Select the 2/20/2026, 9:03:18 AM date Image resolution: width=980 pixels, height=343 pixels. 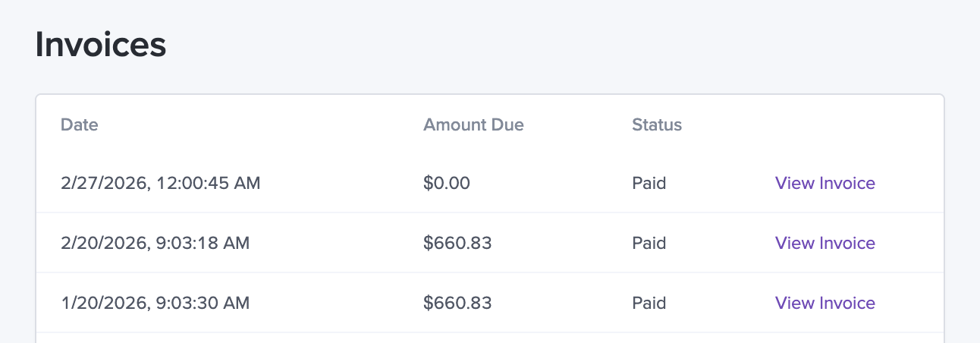coord(155,243)
